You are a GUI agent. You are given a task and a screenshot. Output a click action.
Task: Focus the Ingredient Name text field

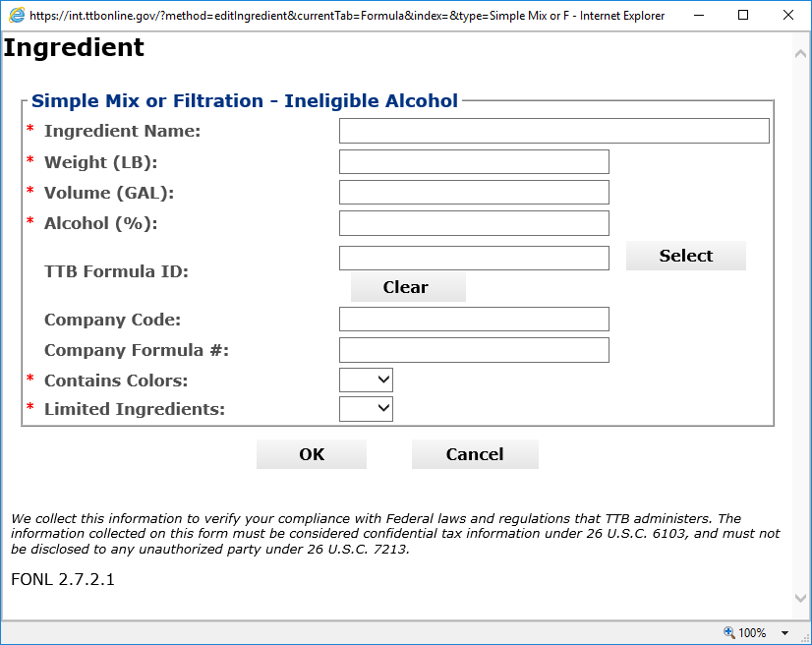553,131
